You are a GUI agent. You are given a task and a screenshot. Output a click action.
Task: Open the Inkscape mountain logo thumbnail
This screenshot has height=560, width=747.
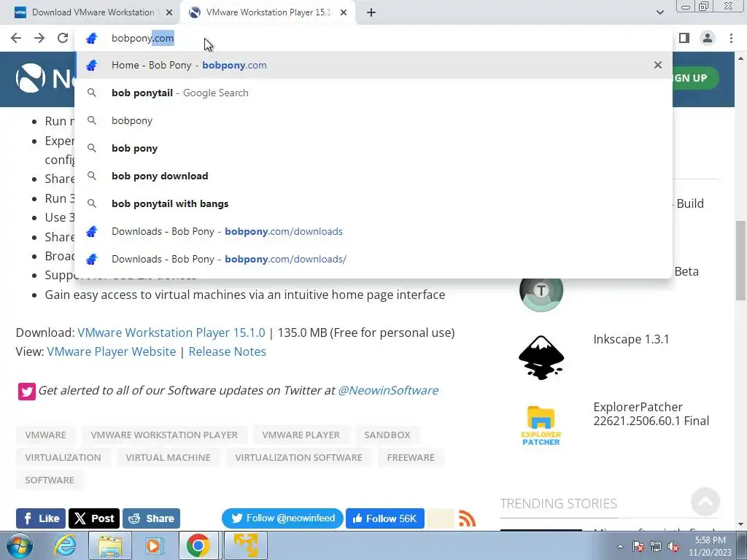541,357
